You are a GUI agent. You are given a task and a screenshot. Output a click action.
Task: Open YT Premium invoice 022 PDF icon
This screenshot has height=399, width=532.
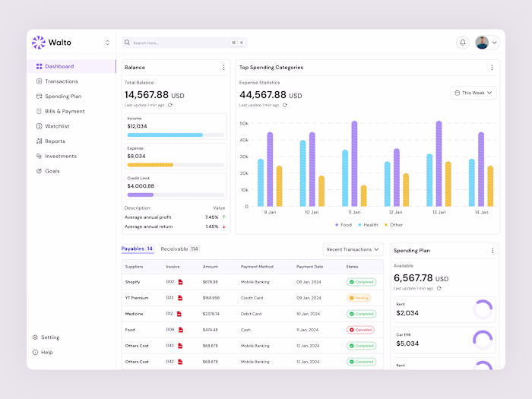pyautogui.click(x=180, y=298)
